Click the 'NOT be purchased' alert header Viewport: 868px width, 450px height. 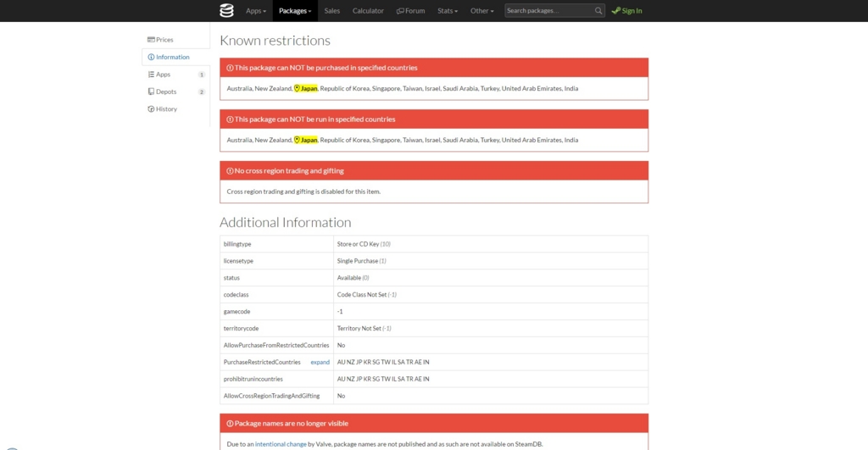434,68
